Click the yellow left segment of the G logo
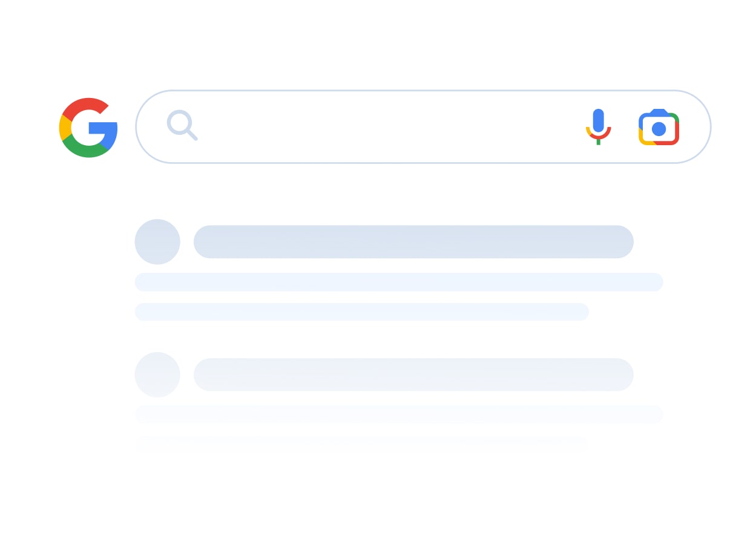The width and height of the screenshot is (756, 545). pyautogui.click(x=64, y=128)
